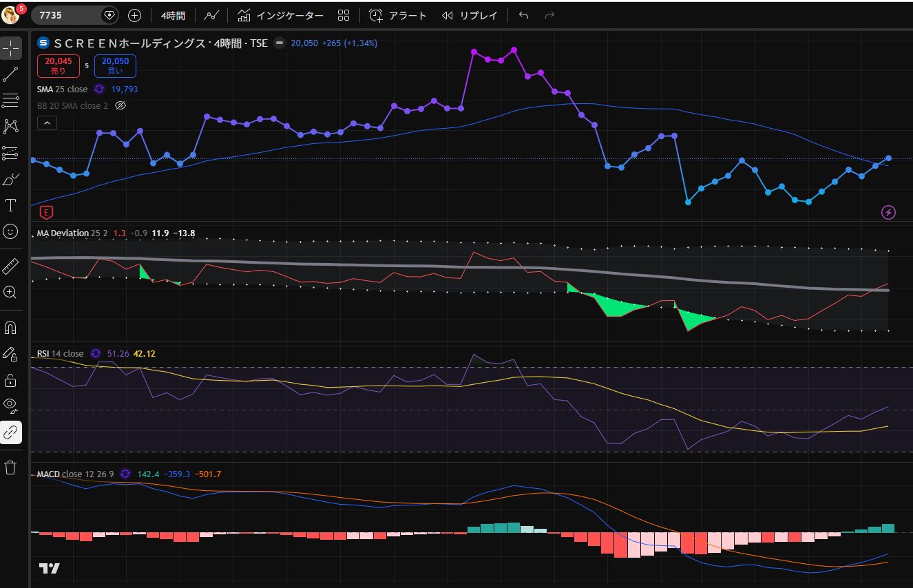Remove drawings with the trash icon
This screenshot has height=588, width=913.
10,468
